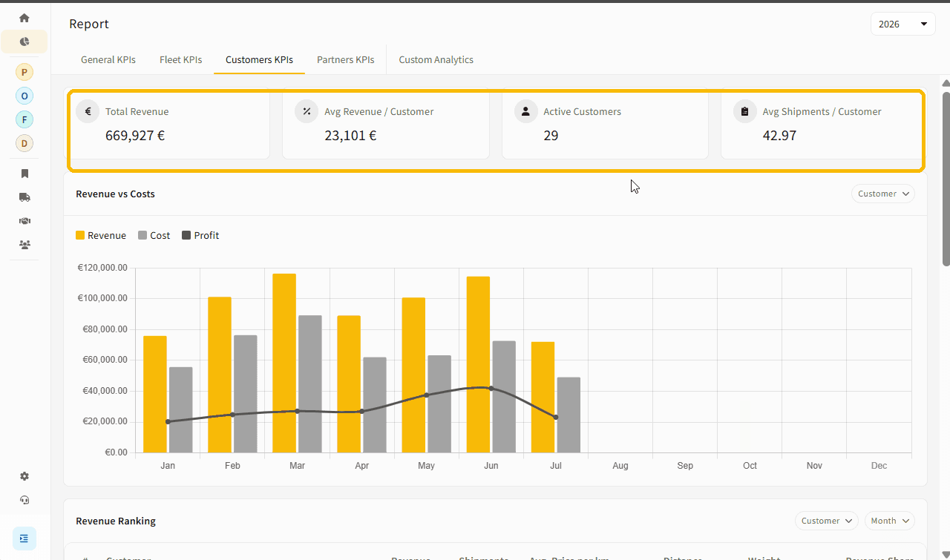Toggle Revenue series in chart legend

point(101,235)
